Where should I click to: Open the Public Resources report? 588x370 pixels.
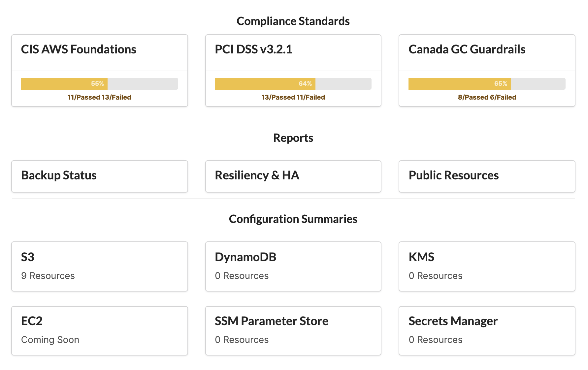[487, 176]
